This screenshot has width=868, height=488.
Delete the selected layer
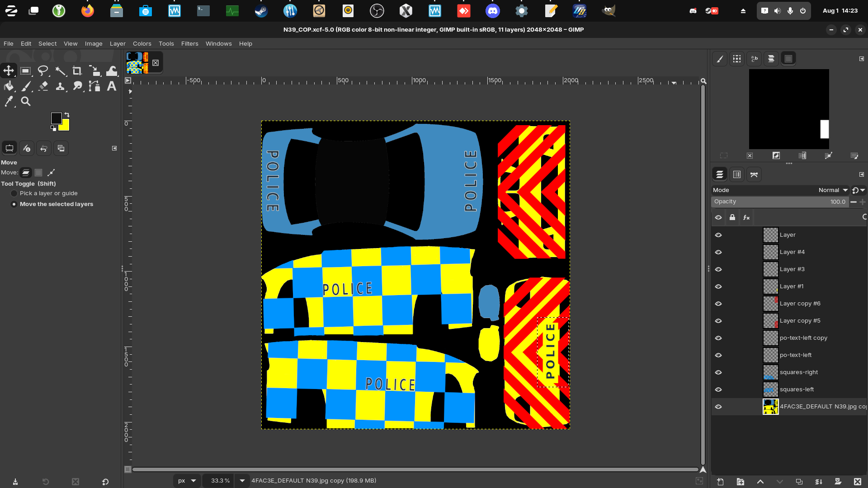point(857,482)
